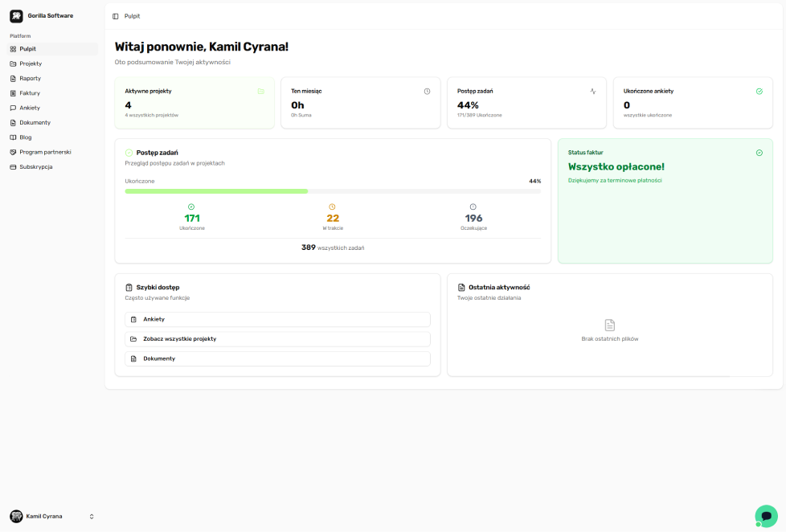This screenshot has width=786, height=532.
Task: Click the checkmark icon in Ukończone ankiety card
Action: click(x=759, y=92)
